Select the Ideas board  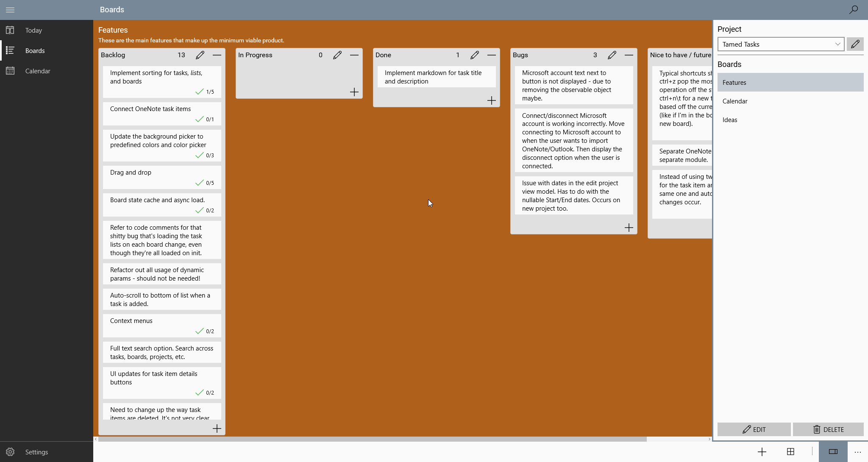click(x=730, y=120)
